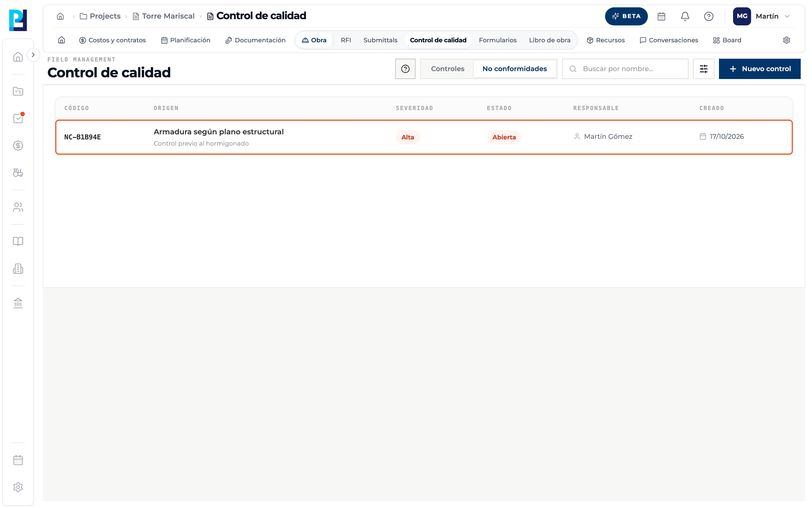The image size is (812, 508).
Task: Open Board tab
Action: coord(727,40)
